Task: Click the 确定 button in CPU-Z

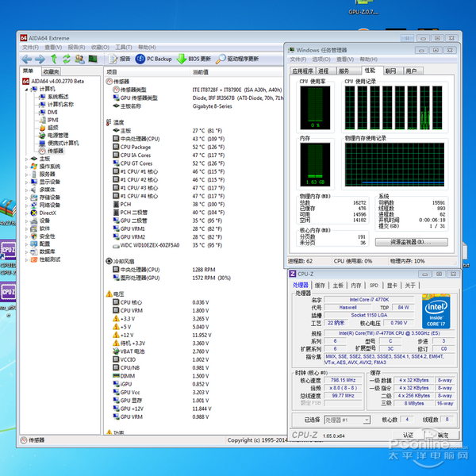Action: click(x=442, y=435)
